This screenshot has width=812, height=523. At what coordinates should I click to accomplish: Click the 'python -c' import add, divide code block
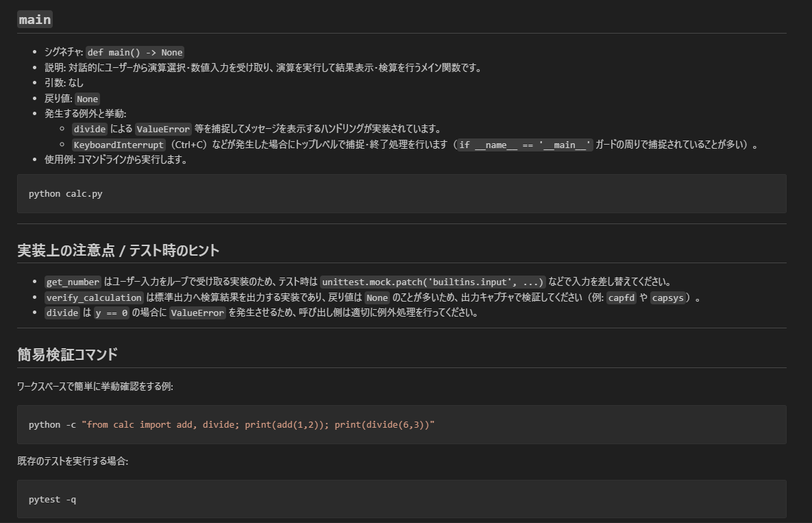[x=402, y=424]
